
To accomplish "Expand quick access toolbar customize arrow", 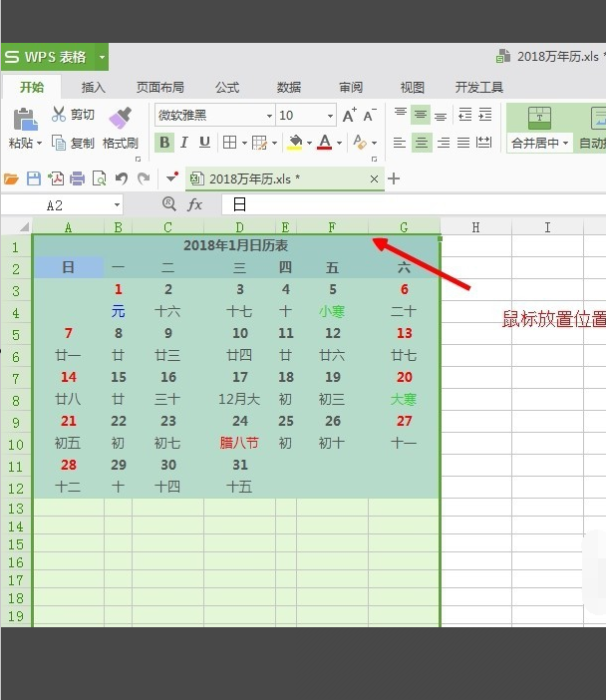I will tap(171, 178).
